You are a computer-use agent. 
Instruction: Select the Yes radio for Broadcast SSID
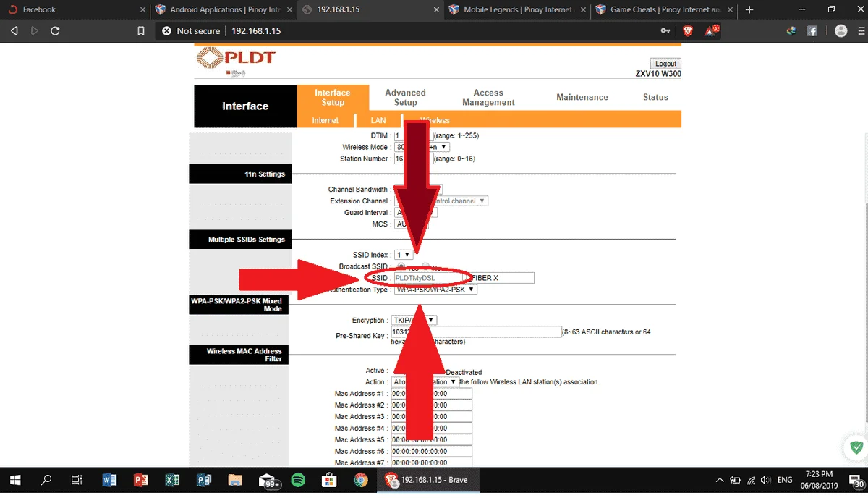(401, 266)
